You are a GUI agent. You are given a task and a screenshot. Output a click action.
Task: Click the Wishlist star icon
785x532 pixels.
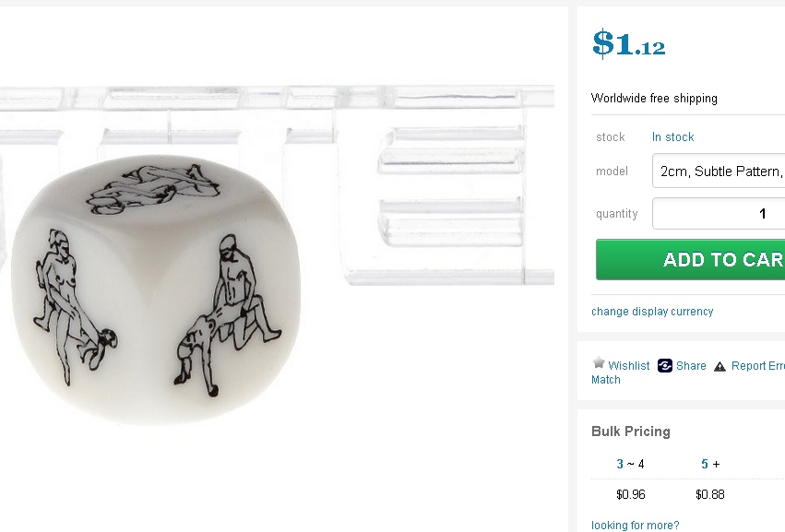click(599, 363)
